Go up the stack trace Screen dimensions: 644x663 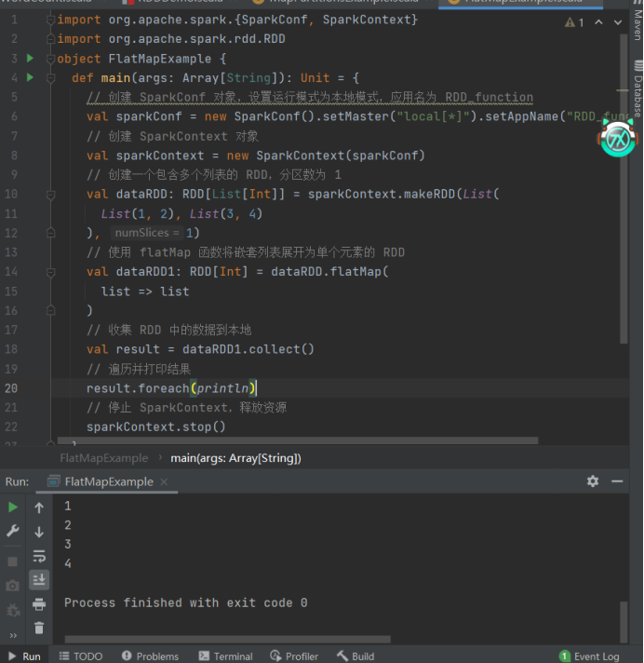(x=39, y=507)
